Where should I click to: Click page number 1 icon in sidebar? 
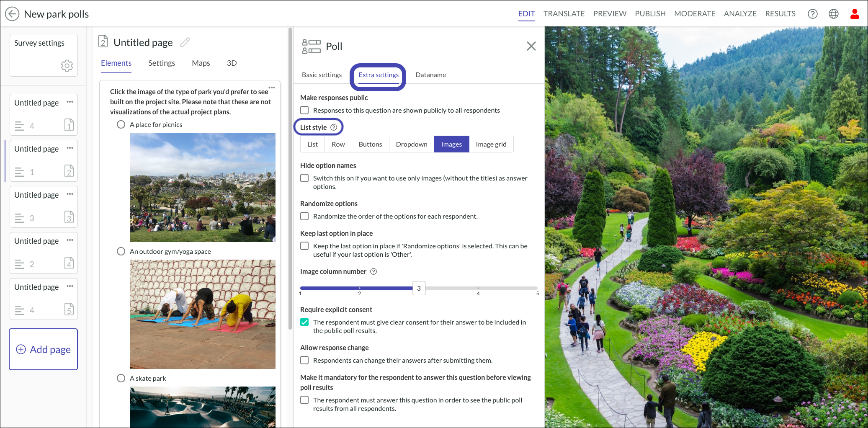click(69, 125)
